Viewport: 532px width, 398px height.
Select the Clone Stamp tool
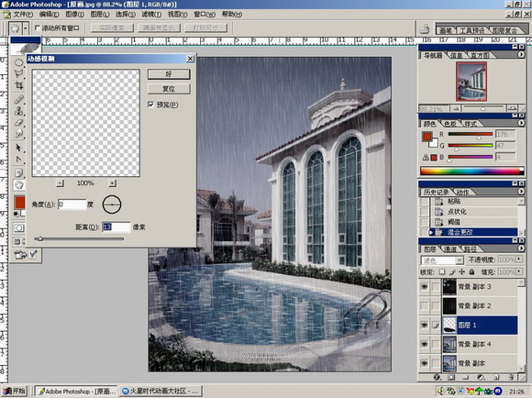pos(19,111)
